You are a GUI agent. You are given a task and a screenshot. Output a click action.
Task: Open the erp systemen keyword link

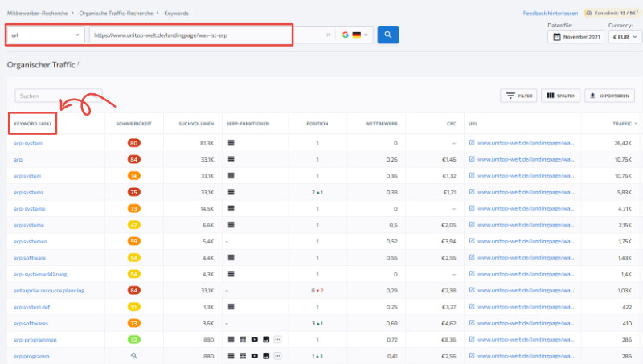click(31, 241)
